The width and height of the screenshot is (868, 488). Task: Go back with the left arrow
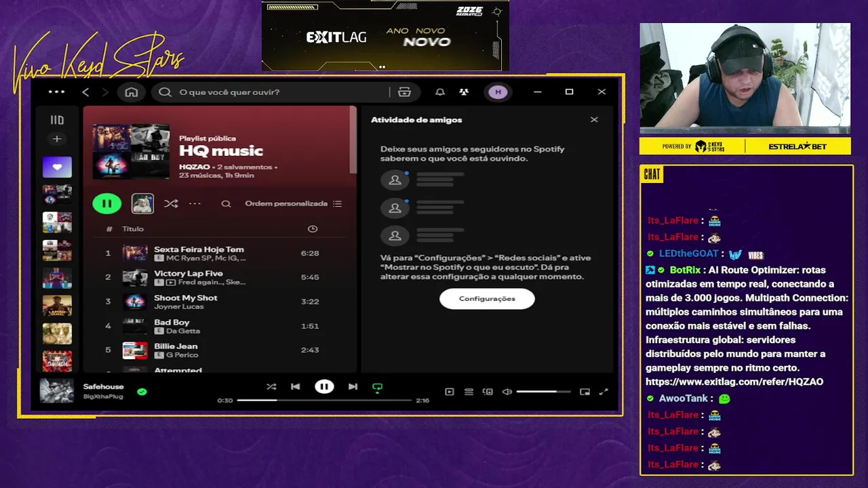[x=85, y=92]
